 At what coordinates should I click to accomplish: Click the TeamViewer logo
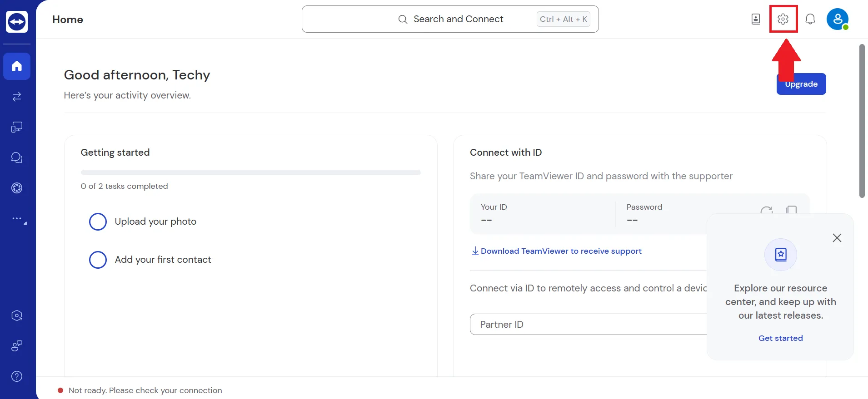coord(17,22)
